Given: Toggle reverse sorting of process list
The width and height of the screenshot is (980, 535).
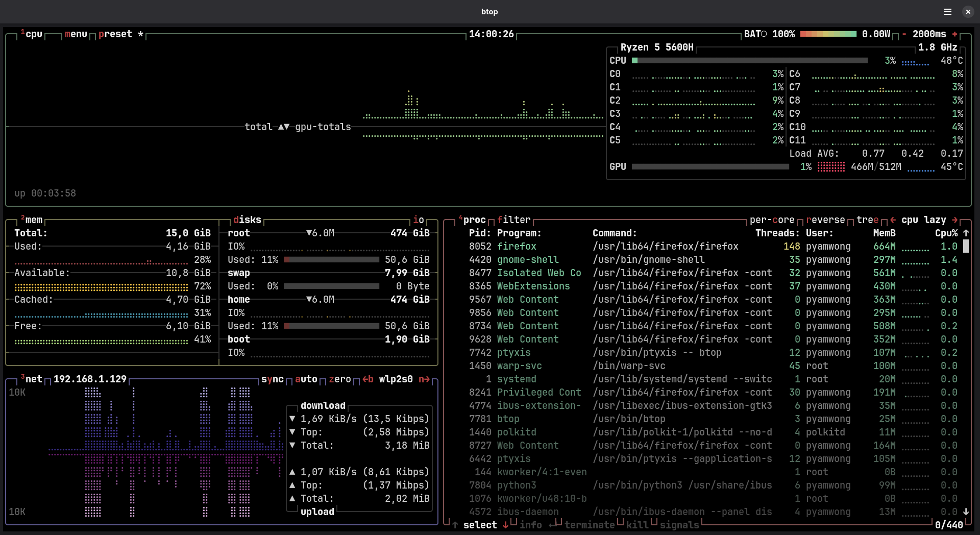Looking at the screenshot, I should [825, 220].
